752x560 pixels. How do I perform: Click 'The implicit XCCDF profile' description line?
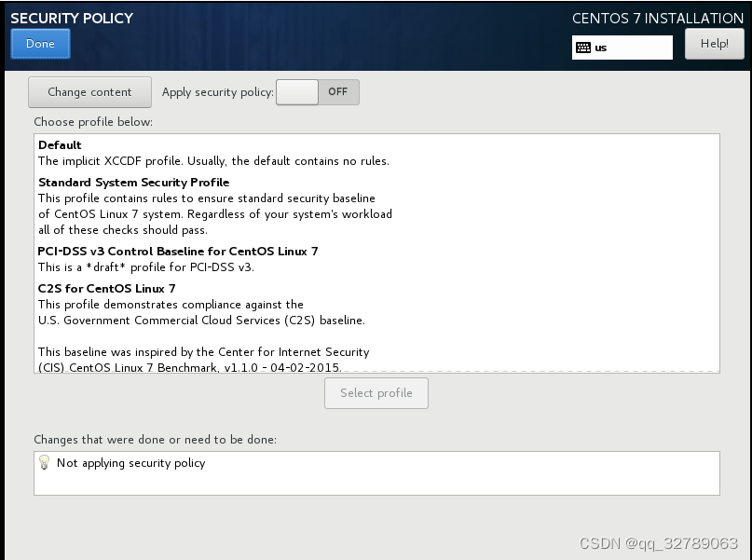tap(214, 161)
